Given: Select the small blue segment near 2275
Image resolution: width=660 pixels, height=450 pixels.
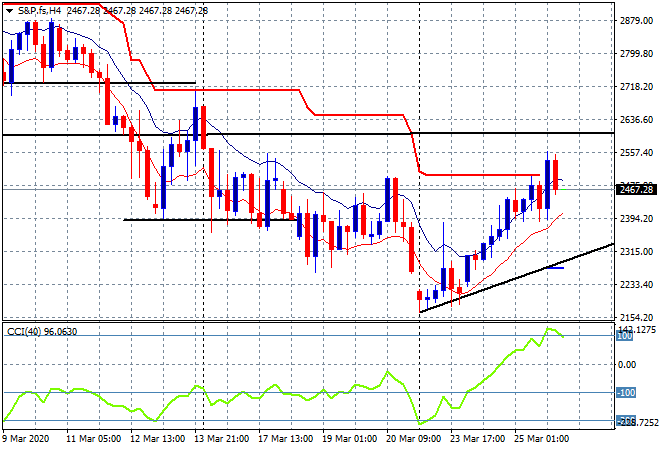Looking at the screenshot, I should tap(554, 268).
